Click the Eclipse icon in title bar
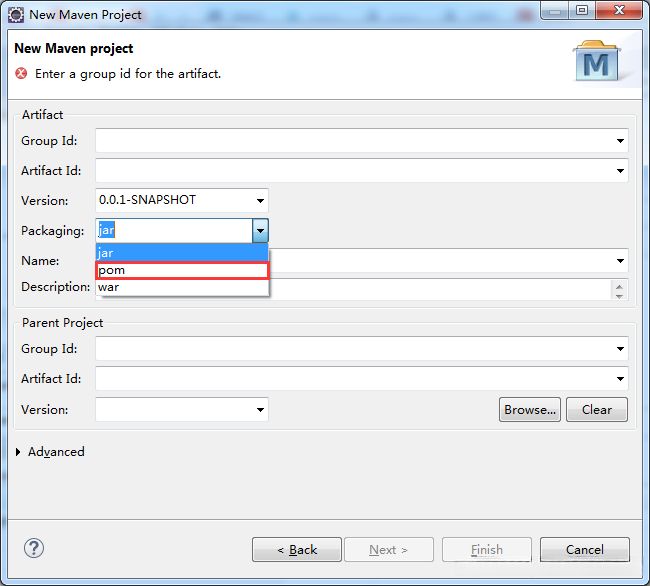This screenshot has width=650, height=586. coord(16,15)
